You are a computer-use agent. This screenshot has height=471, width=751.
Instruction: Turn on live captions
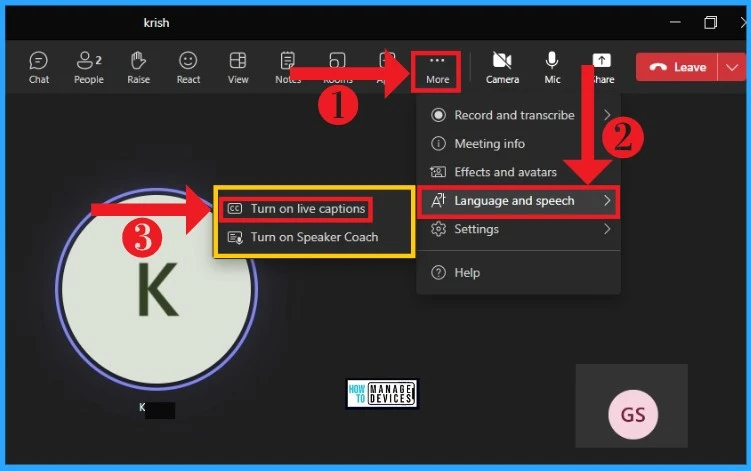click(296, 209)
